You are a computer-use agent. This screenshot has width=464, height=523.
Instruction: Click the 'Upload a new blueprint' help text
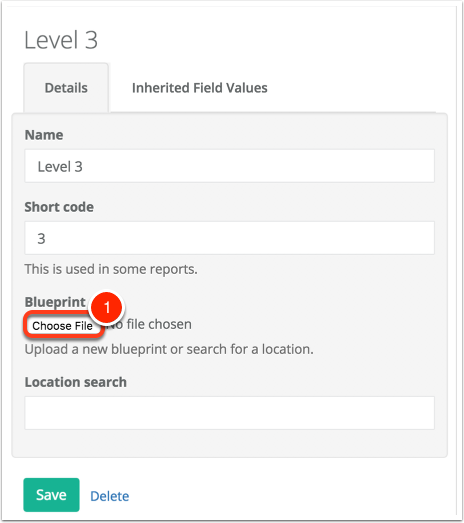coord(169,349)
